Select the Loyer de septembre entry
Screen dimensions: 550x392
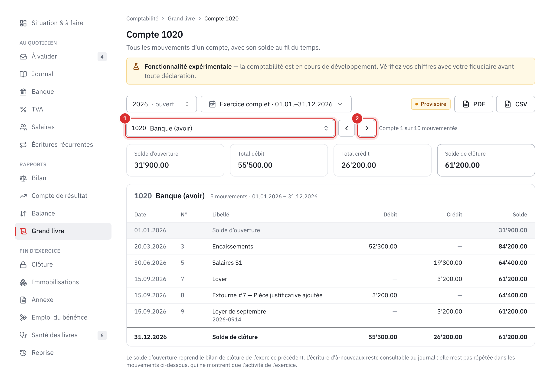(331, 315)
